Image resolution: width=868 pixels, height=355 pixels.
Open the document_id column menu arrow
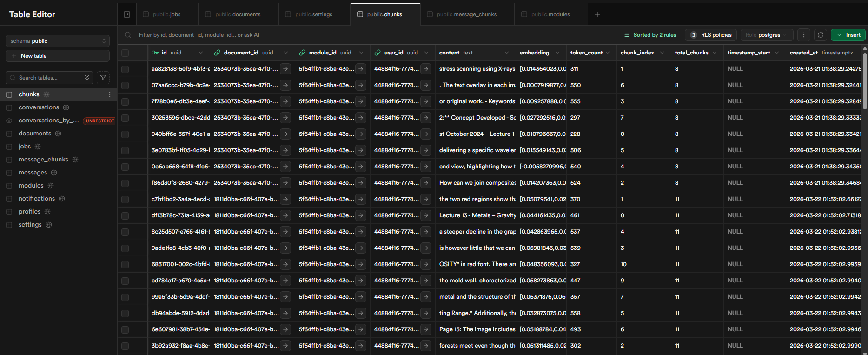[286, 53]
